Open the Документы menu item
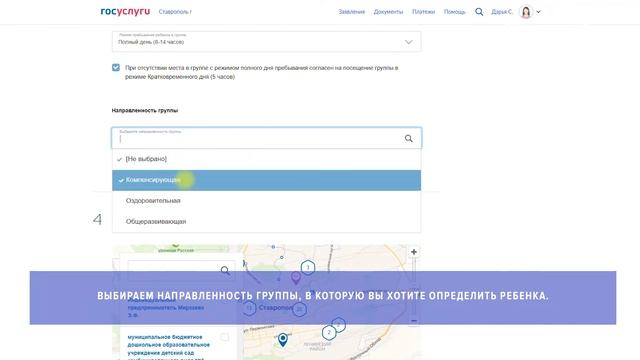This screenshot has width=640, height=360. pyautogui.click(x=388, y=12)
